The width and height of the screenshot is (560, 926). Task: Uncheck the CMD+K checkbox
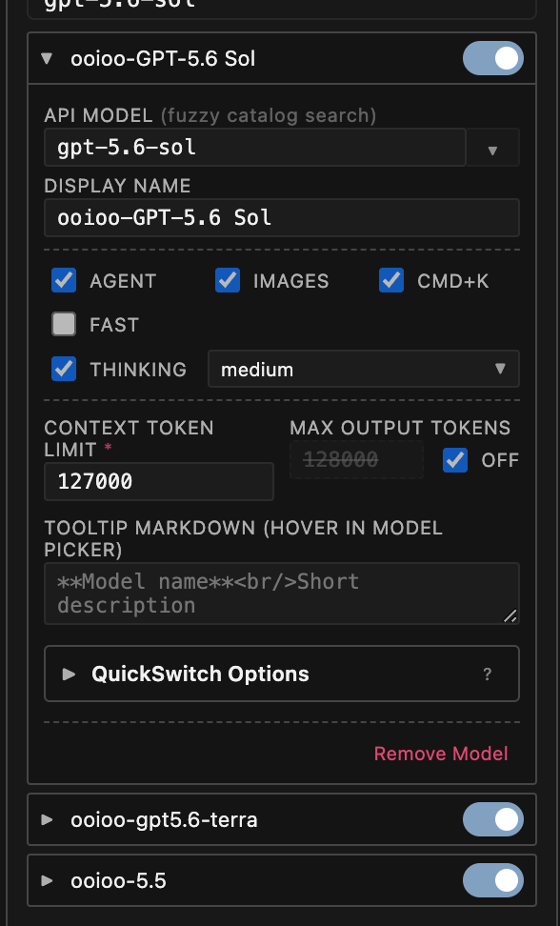tap(391, 280)
